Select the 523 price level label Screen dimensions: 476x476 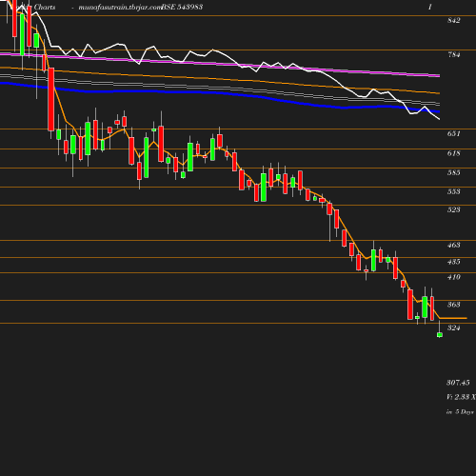(453, 209)
